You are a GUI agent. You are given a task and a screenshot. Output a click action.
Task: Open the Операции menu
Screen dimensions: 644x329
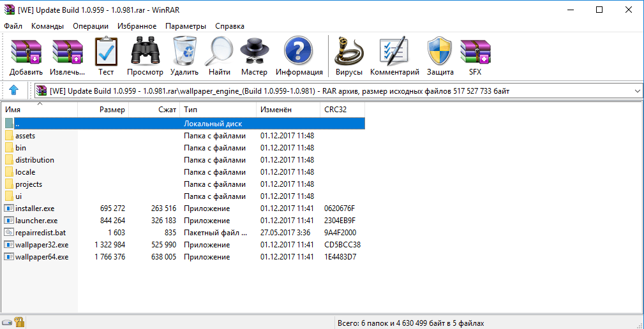coord(91,26)
